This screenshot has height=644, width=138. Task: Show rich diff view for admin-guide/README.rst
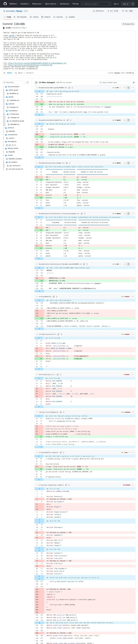click(x=128, y=88)
